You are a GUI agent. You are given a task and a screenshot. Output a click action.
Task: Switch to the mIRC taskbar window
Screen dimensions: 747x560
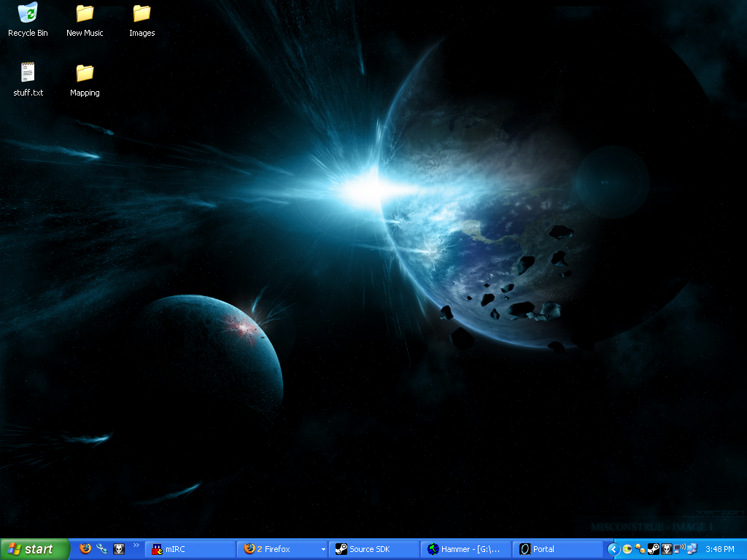190,549
